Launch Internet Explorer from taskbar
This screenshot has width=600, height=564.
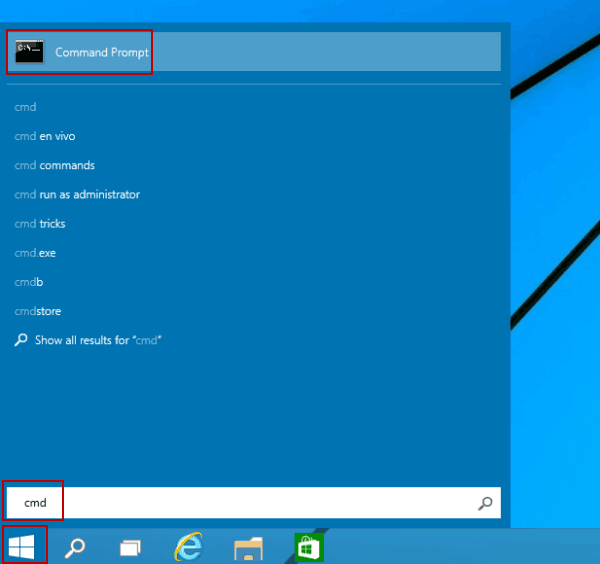[189, 547]
